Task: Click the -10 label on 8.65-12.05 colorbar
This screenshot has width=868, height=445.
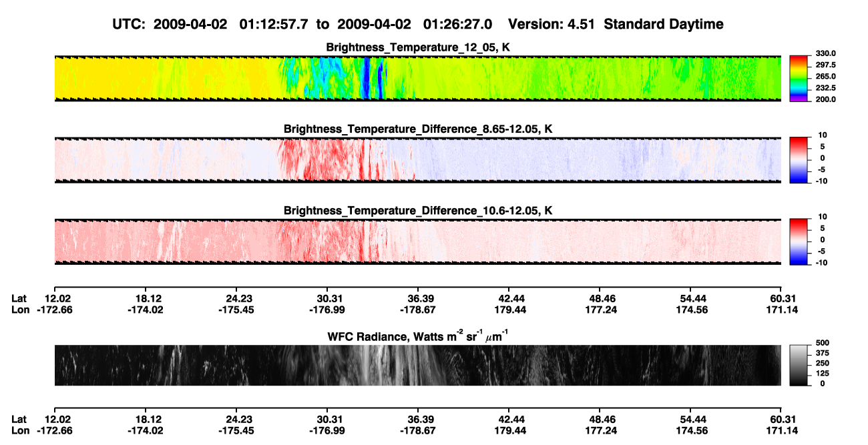Action: (x=821, y=181)
